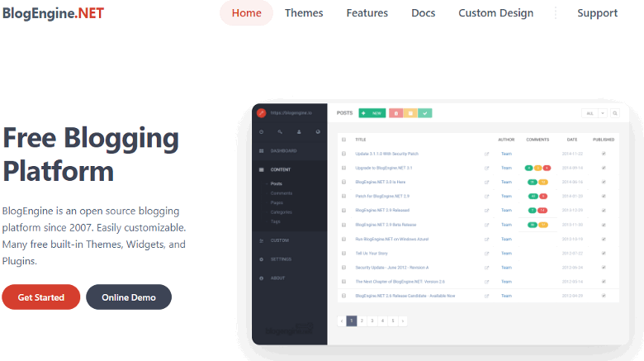Toggle the select-all checkbox in table header
The height and width of the screenshot is (361, 644).
tap(344, 140)
